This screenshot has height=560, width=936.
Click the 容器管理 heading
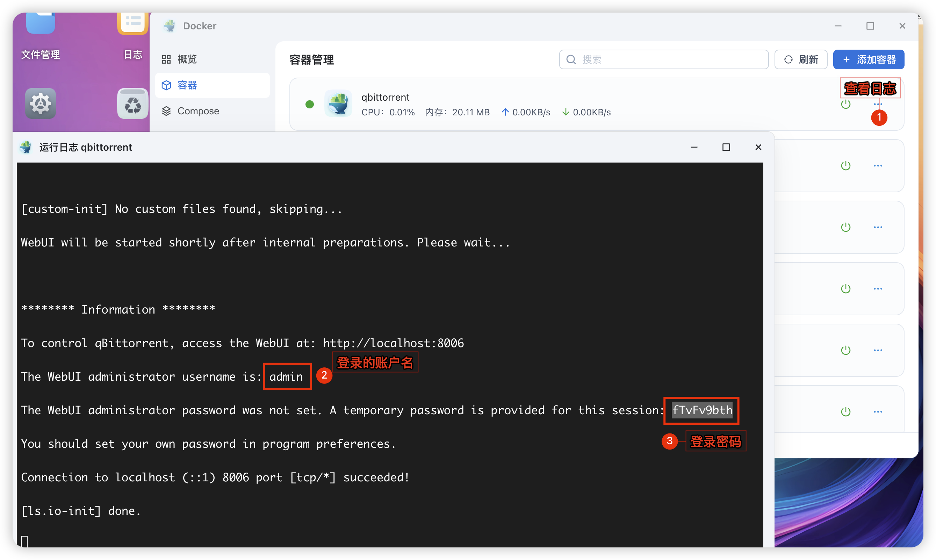[312, 60]
